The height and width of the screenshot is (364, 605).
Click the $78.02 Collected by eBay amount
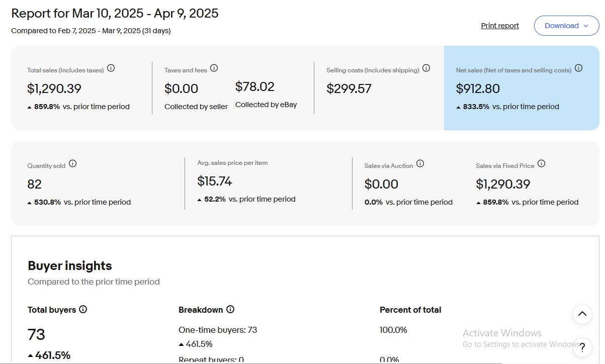(x=255, y=87)
